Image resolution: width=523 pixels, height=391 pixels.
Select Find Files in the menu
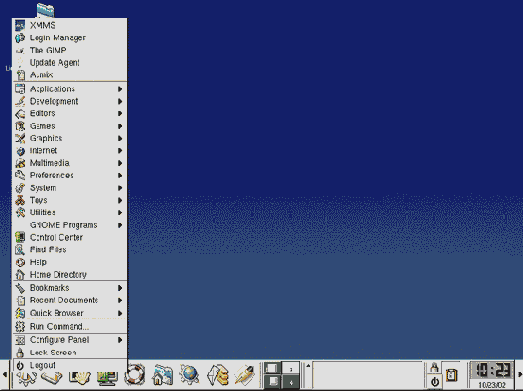coord(70,250)
